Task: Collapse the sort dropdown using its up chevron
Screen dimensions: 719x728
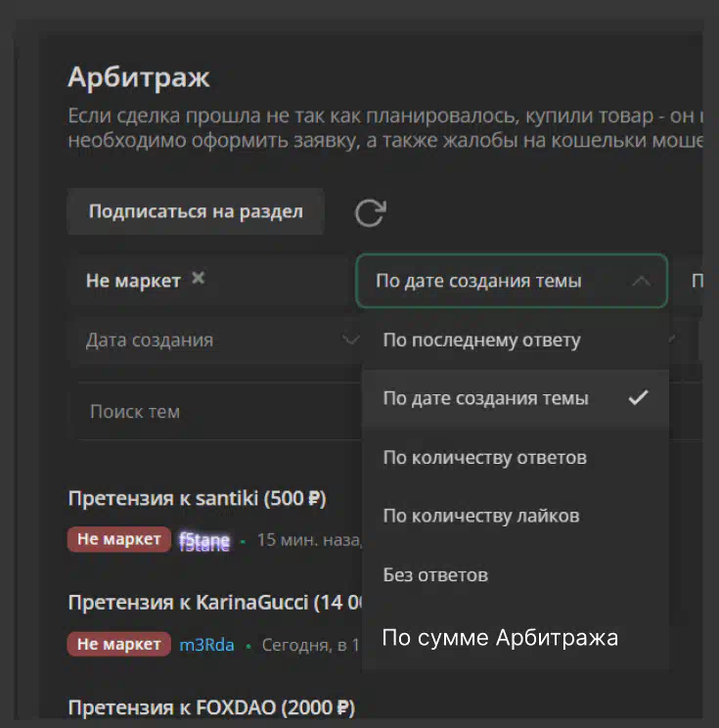Action: click(641, 281)
